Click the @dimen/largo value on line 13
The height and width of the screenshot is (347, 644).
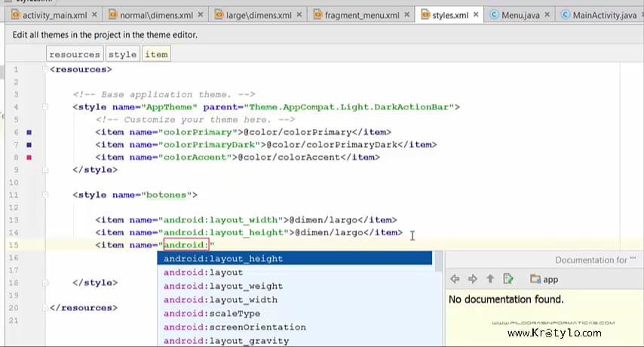[324, 220]
